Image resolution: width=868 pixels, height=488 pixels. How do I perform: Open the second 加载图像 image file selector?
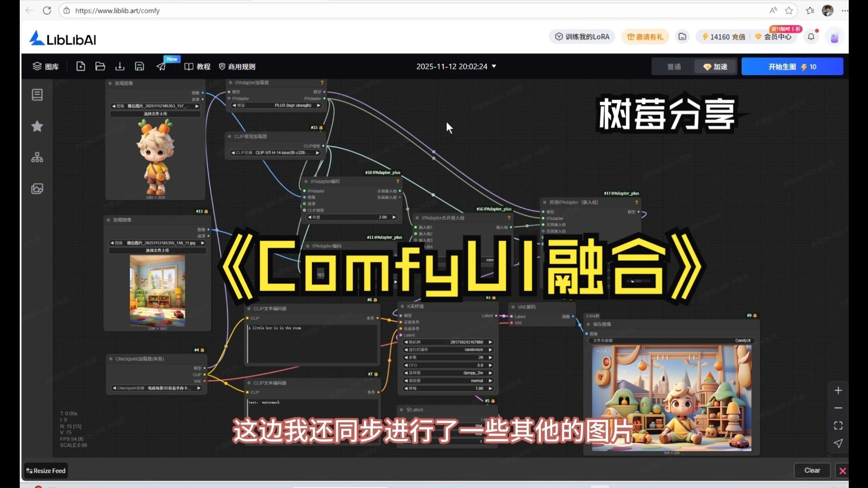[157, 243]
